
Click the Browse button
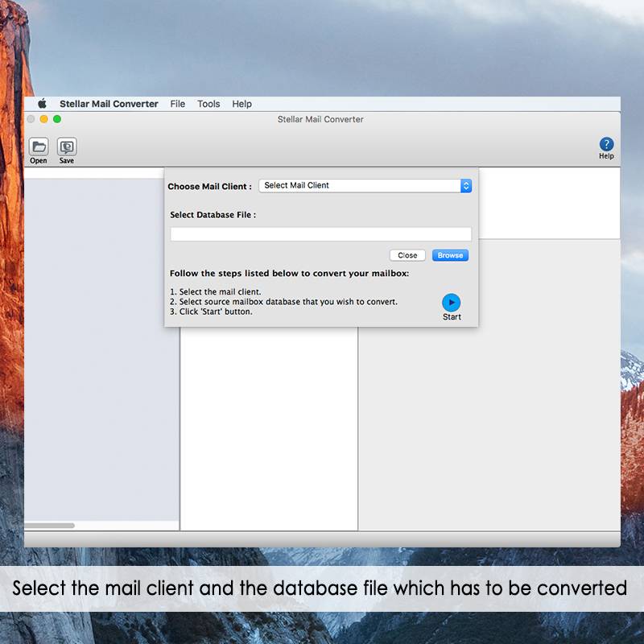pyautogui.click(x=450, y=255)
